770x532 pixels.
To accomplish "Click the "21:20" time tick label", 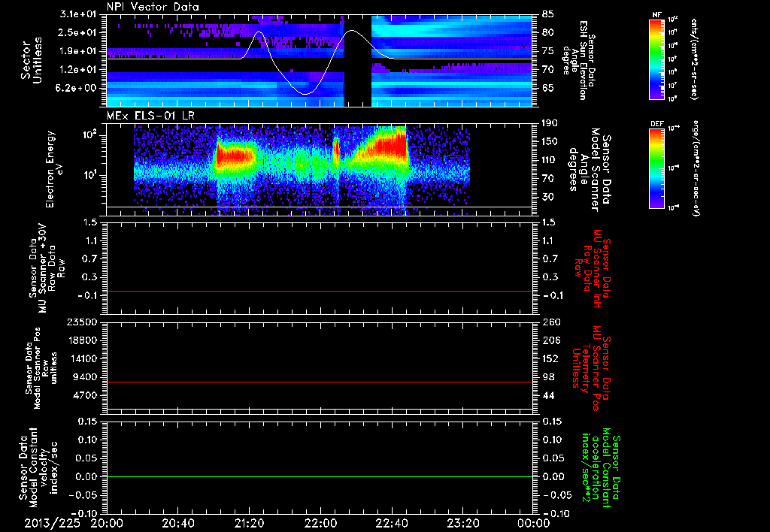I will point(250,523).
